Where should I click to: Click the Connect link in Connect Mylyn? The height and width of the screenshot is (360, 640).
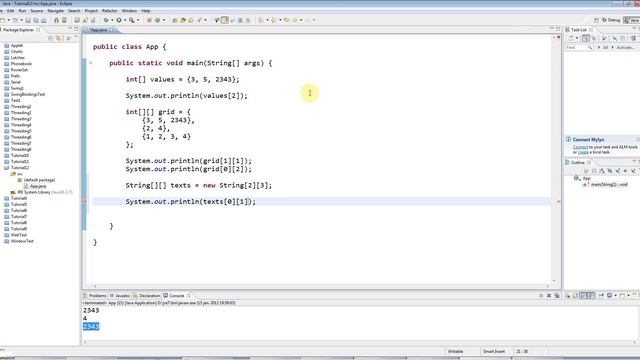(x=580, y=147)
